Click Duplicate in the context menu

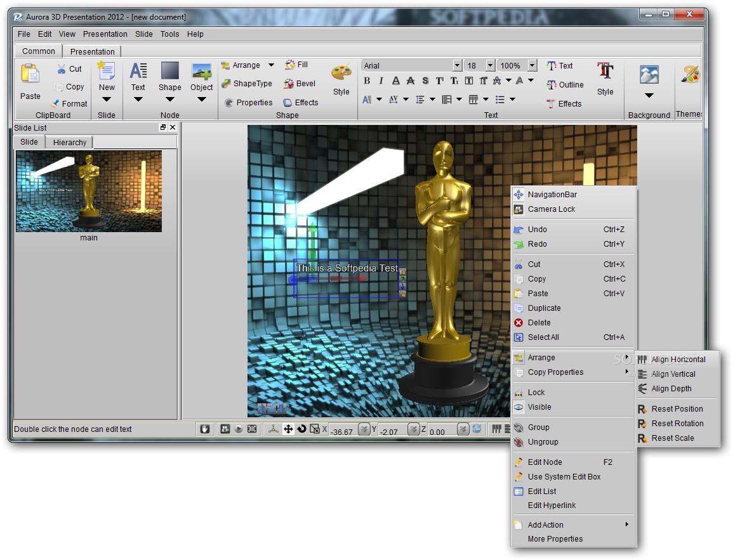(x=544, y=308)
